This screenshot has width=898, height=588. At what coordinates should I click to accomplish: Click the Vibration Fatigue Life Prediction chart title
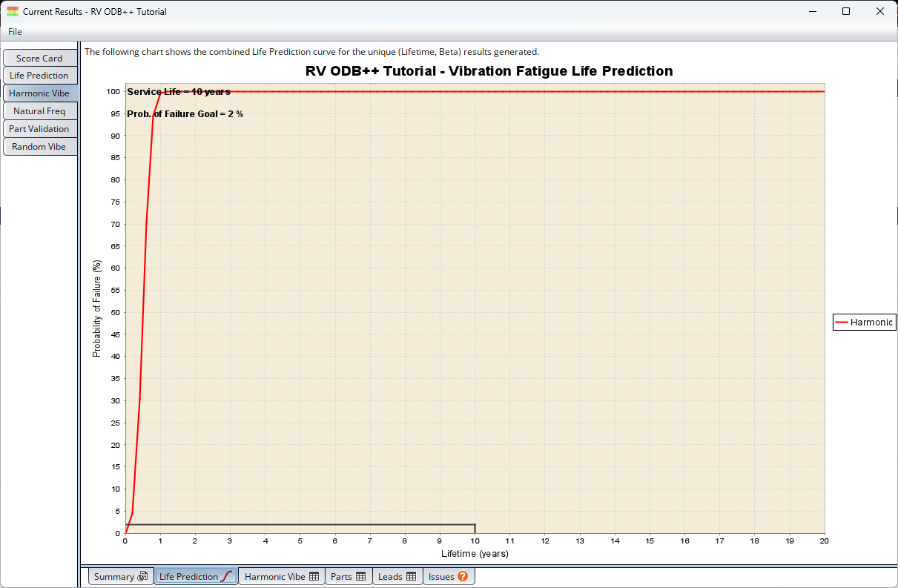tap(489, 71)
